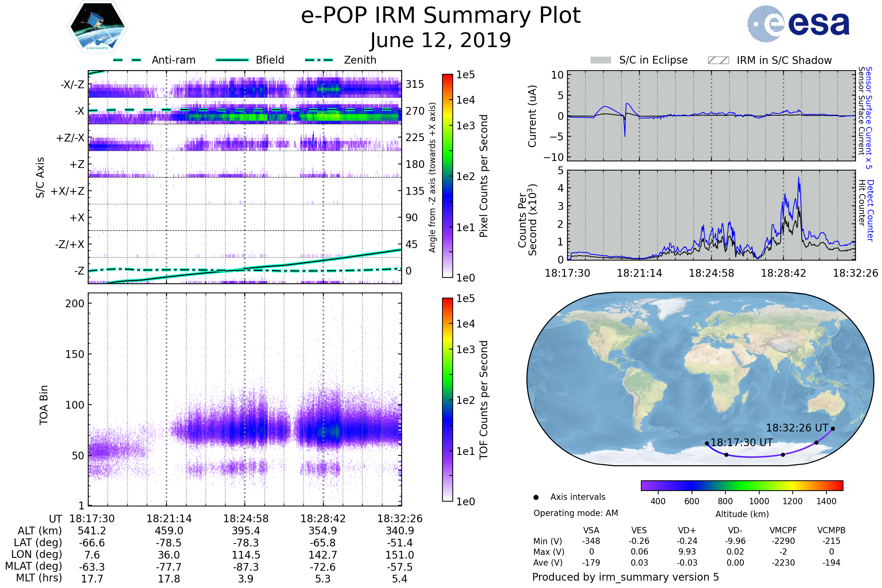
Task: Click the 18:17:30 UT start point on the map
Action: coord(707,443)
